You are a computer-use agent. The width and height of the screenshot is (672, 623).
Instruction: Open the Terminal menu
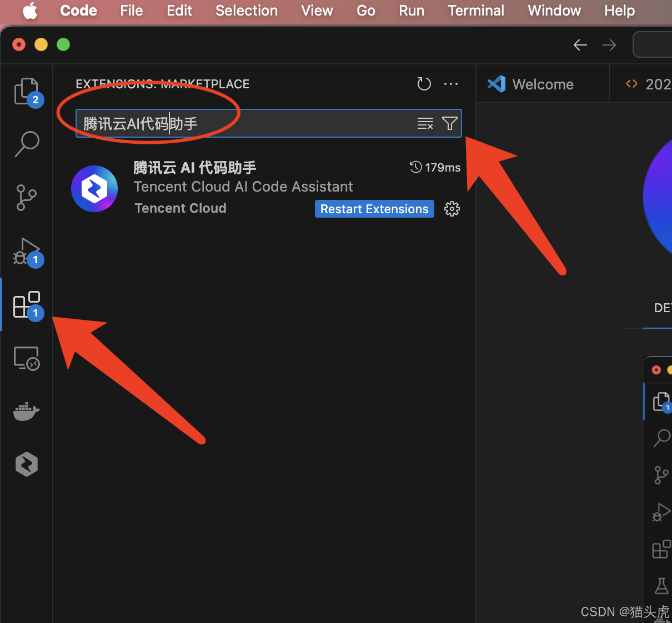[x=476, y=11]
